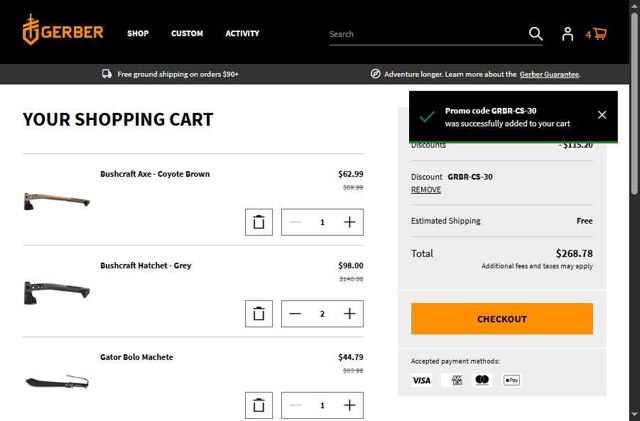Click the Gerber logo
Viewport: 640px width, 421px height.
click(63, 30)
